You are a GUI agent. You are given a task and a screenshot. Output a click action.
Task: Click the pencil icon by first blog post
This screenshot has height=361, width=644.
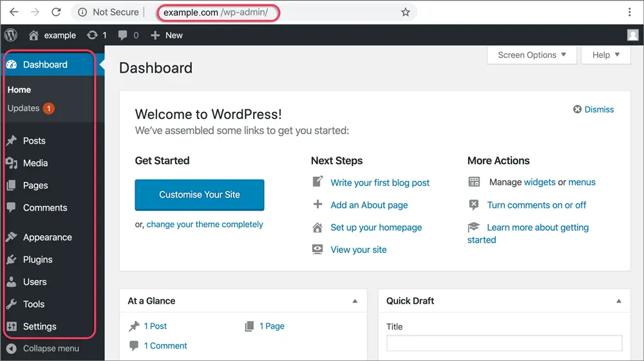(x=317, y=181)
